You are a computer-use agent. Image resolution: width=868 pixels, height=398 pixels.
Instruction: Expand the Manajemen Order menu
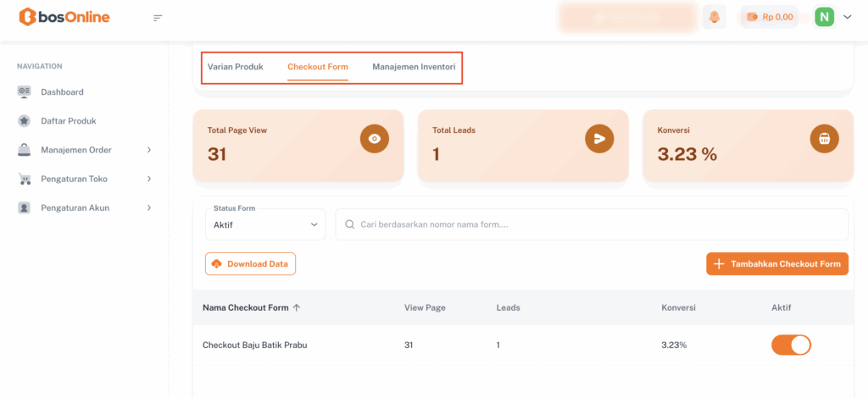(85, 150)
